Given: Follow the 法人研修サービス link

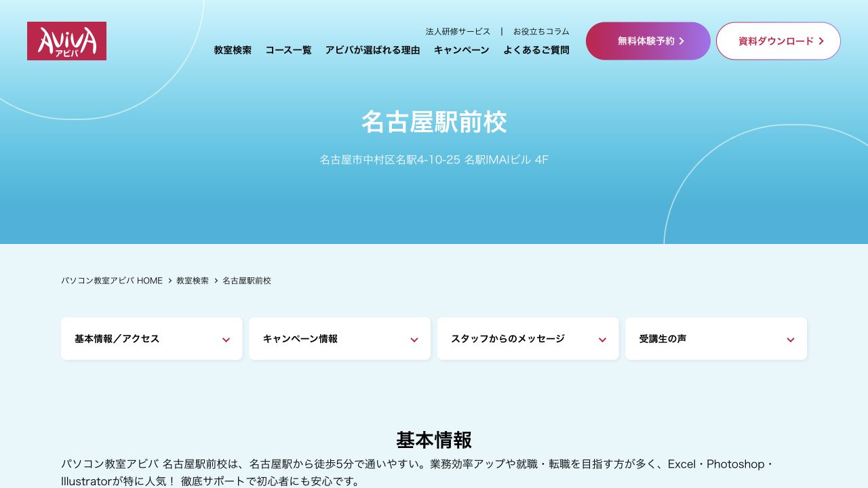Looking at the screenshot, I should (458, 31).
